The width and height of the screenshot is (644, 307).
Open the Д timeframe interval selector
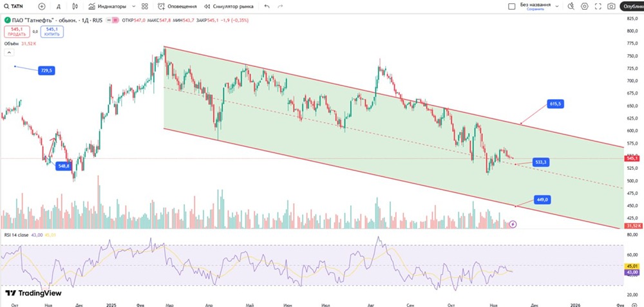tap(59, 6)
